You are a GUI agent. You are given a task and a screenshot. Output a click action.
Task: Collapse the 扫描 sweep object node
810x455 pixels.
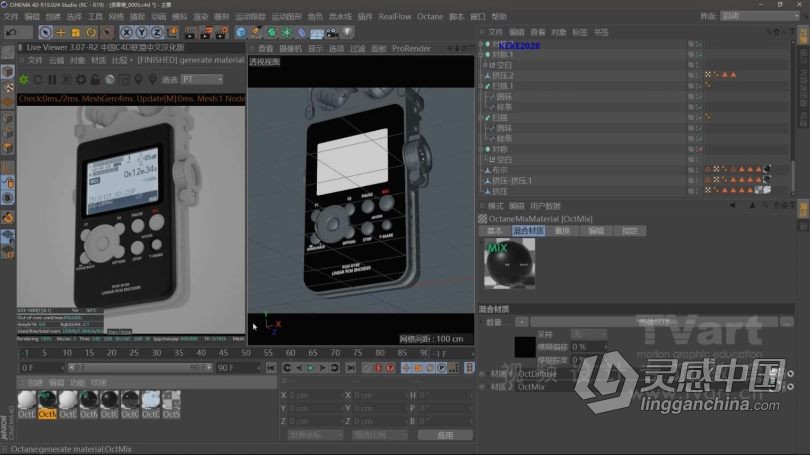[481, 118]
